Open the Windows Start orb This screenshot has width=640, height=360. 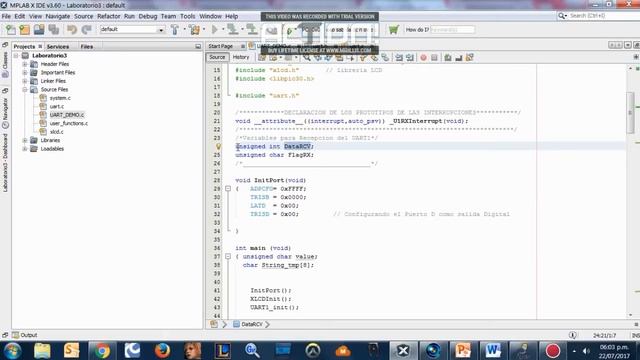pos(13,351)
